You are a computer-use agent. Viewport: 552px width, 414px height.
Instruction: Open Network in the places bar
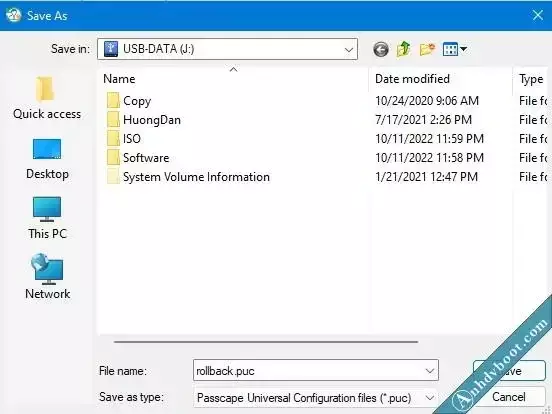click(x=47, y=277)
